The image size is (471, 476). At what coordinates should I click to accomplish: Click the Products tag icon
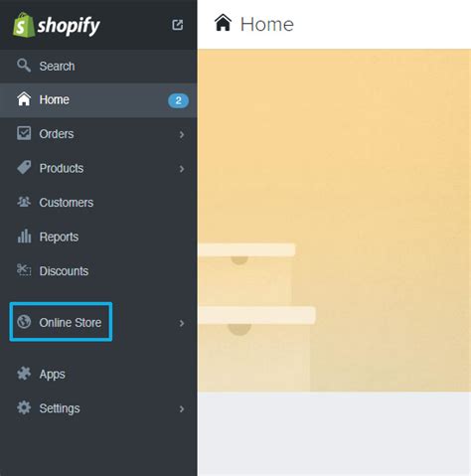[24, 168]
